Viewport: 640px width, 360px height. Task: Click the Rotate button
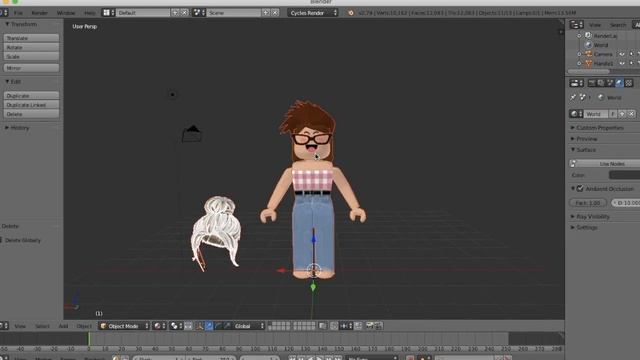(x=31, y=47)
